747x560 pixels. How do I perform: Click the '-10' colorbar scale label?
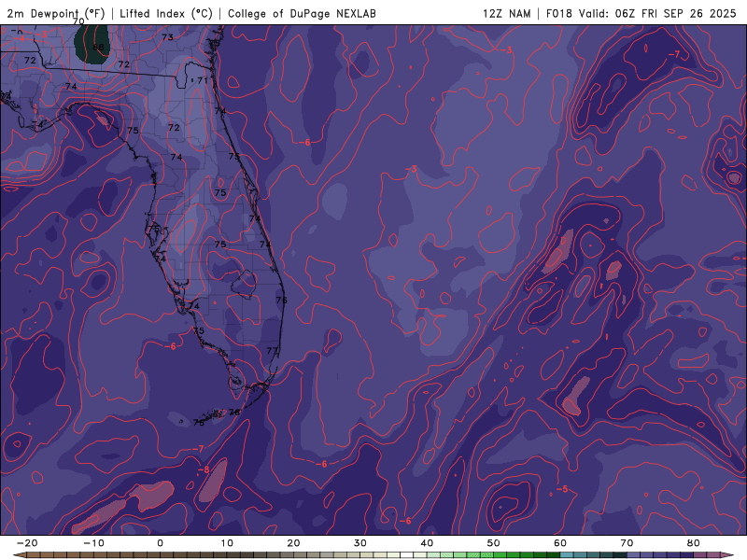[93, 543]
